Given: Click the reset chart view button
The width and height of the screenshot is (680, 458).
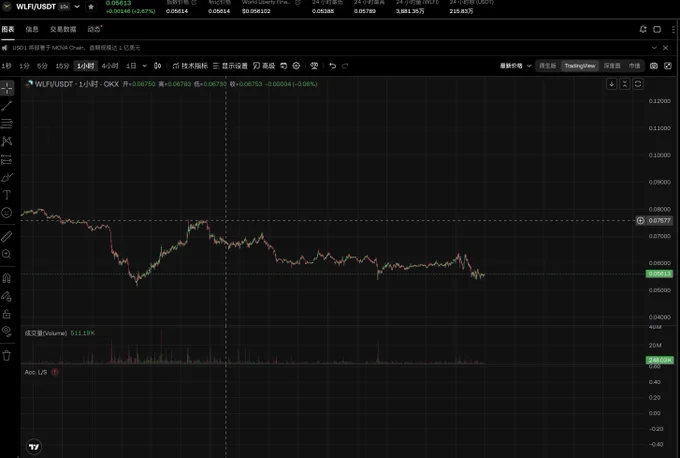Looking at the screenshot, I should coord(638,84).
